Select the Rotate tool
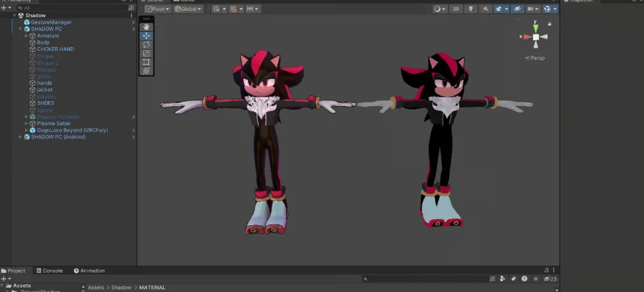This screenshot has height=292, width=644. click(147, 45)
